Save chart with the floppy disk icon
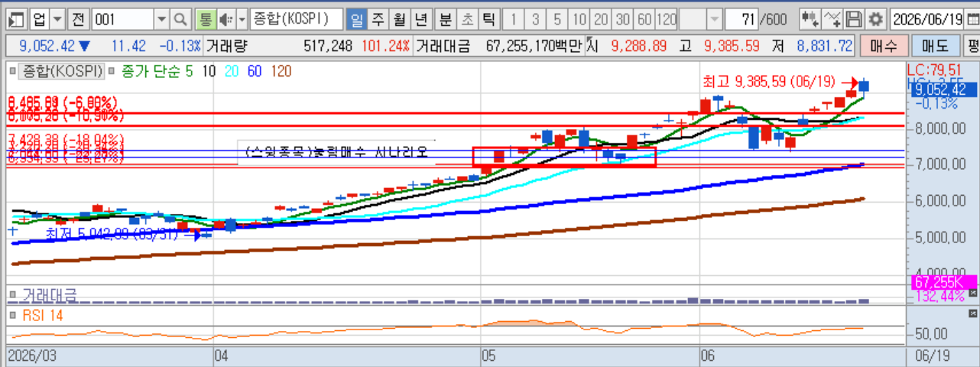This screenshot has width=980, height=367. click(x=855, y=18)
